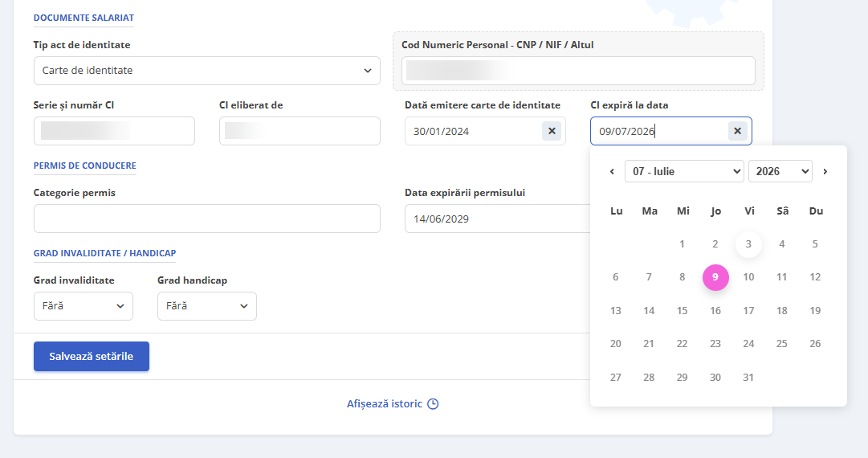Image resolution: width=868 pixels, height=458 pixels.
Task: Open Tip act de identitate dropdown
Action: (x=207, y=71)
